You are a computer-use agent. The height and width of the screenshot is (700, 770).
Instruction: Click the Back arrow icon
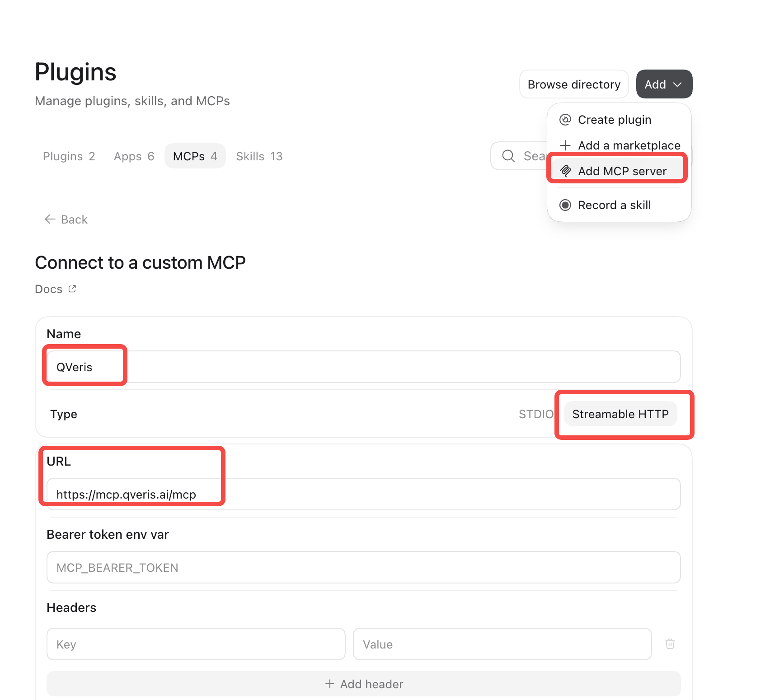(50, 219)
